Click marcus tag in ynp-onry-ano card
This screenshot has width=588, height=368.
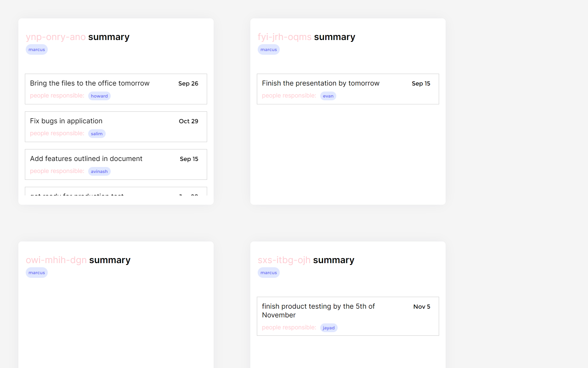pyautogui.click(x=37, y=50)
